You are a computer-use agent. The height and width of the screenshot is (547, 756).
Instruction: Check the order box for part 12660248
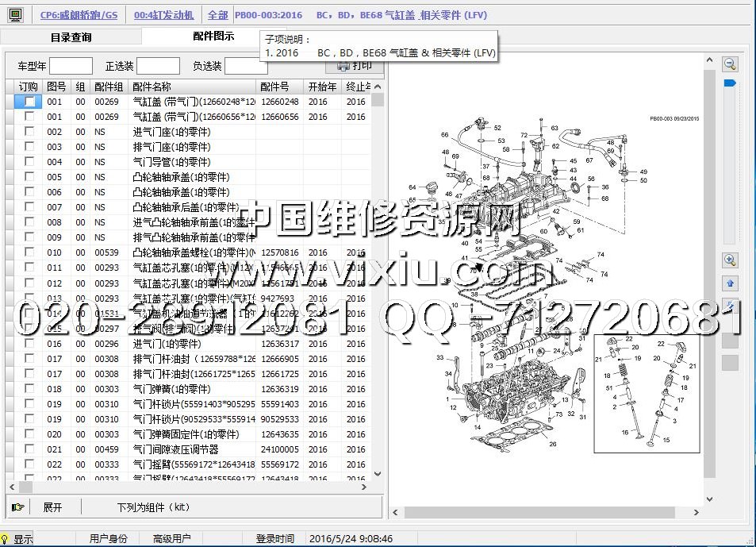click(x=29, y=102)
